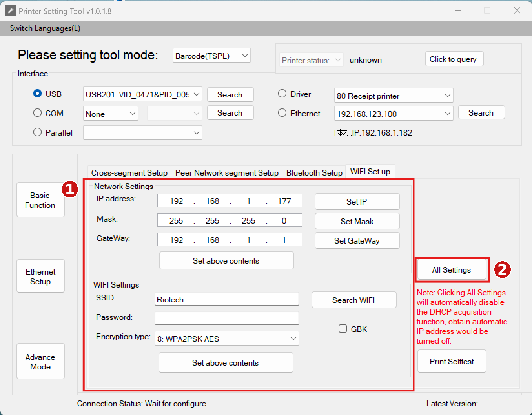Image resolution: width=532 pixels, height=415 pixels.
Task: Close the Printer Setting Tool window
Action: click(x=517, y=11)
